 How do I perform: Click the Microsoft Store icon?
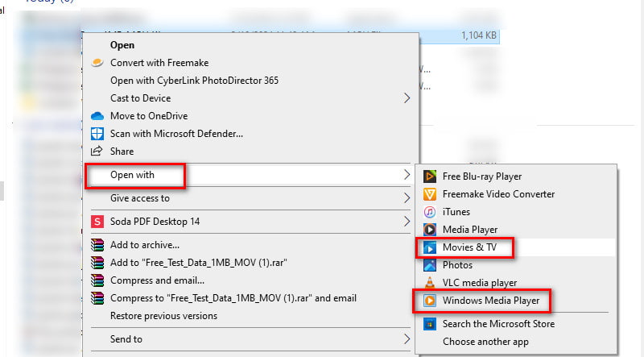coord(430,324)
